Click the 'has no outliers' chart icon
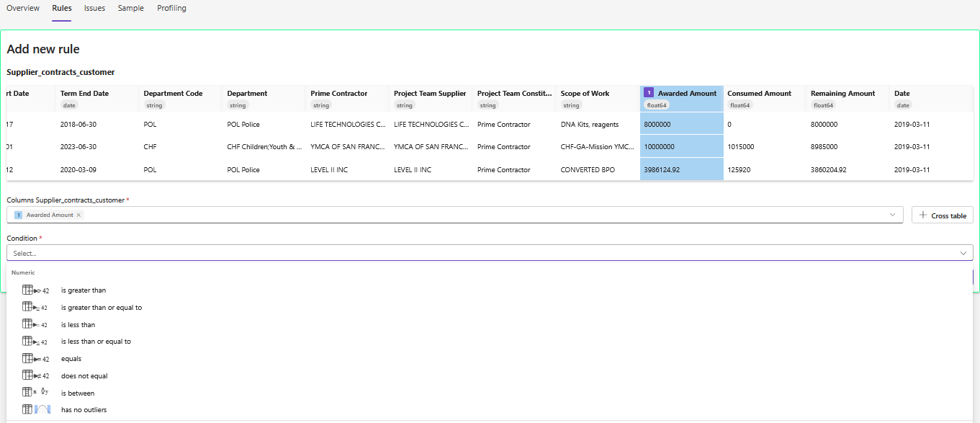 point(35,410)
